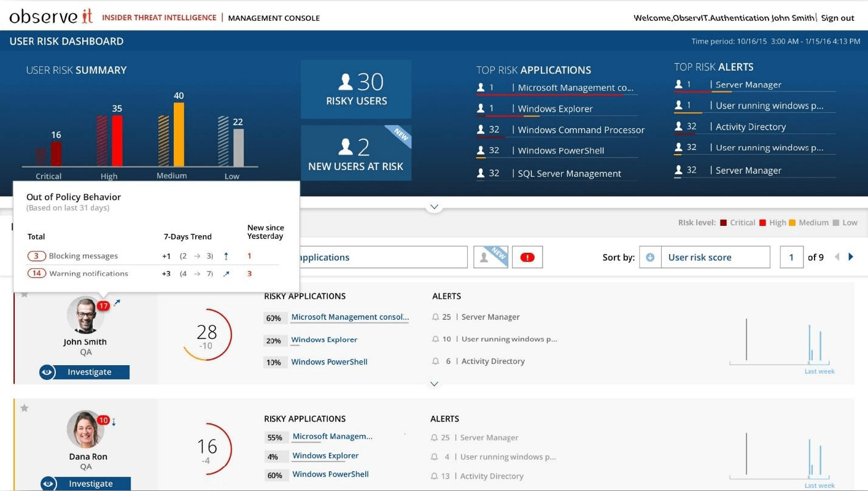
Task: Expand John Smith's row details chevron
Action: (x=434, y=384)
